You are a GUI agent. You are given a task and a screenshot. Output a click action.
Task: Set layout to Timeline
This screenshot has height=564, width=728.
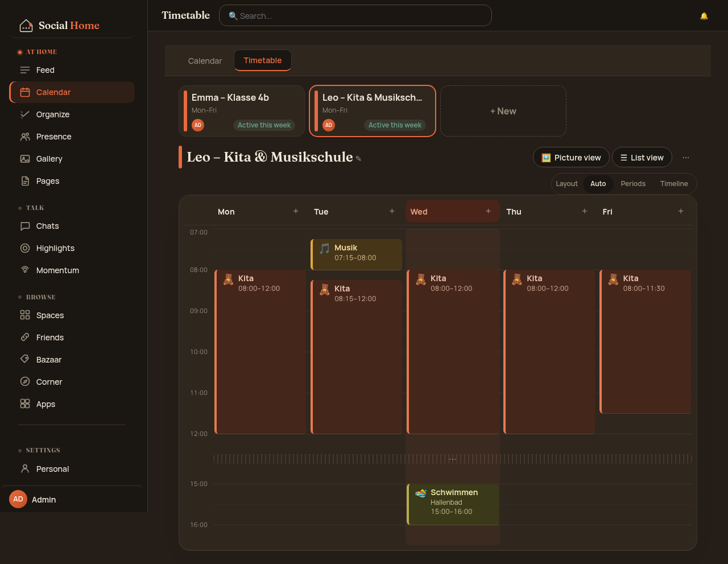pyautogui.click(x=674, y=184)
